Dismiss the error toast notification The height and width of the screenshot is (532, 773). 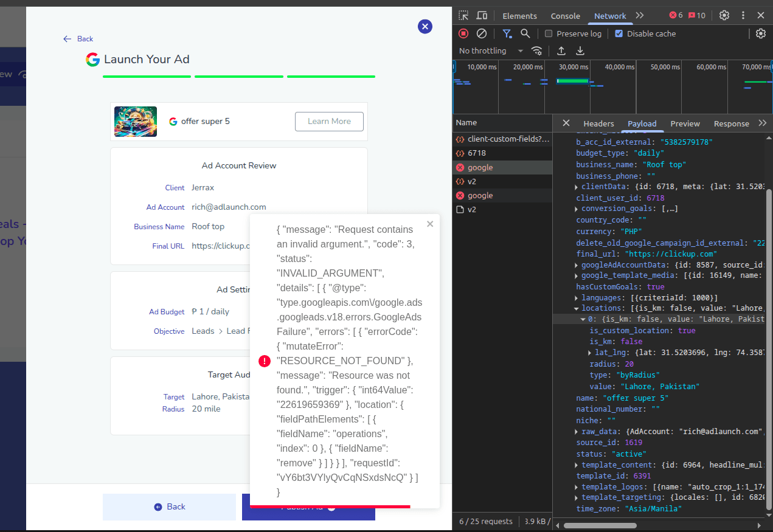(430, 224)
